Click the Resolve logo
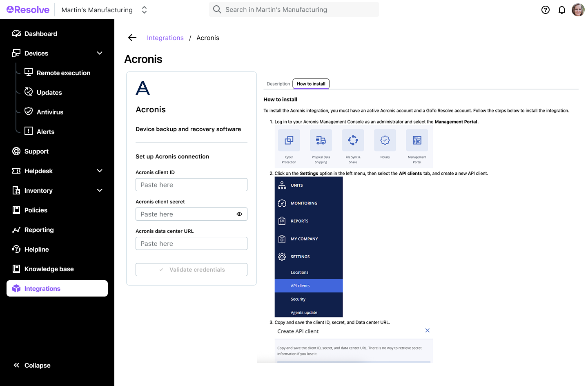Image resolution: width=588 pixels, height=386 pixels. pyautogui.click(x=28, y=9)
